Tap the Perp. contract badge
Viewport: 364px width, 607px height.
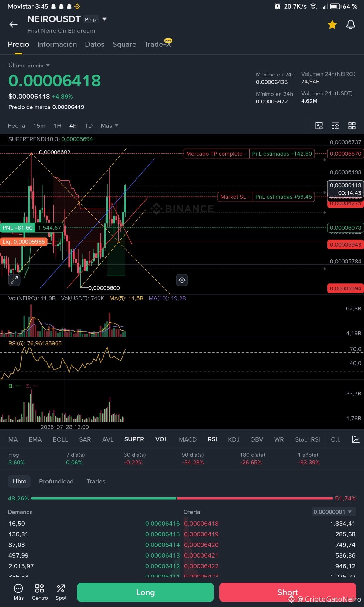click(x=91, y=19)
